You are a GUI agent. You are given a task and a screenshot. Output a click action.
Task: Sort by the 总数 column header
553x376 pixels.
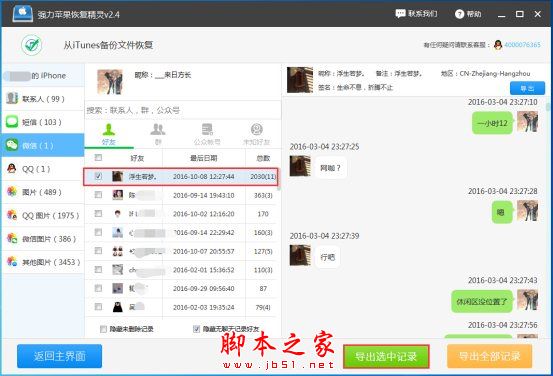(x=263, y=158)
